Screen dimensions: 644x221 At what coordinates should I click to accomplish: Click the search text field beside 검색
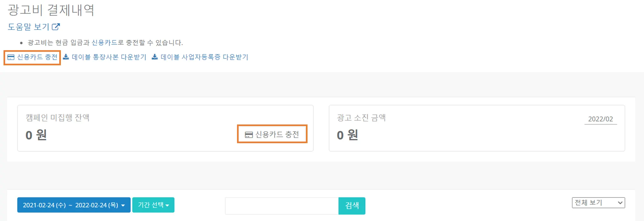click(x=282, y=206)
